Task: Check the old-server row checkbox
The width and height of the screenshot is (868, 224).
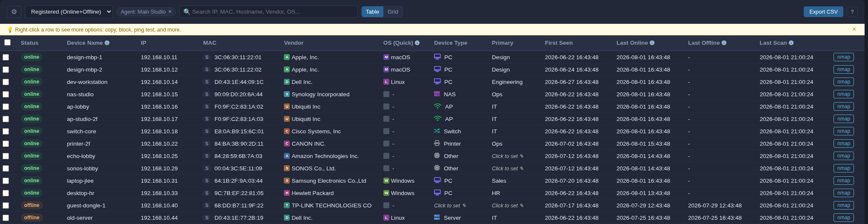Action: pyautogui.click(x=6, y=218)
